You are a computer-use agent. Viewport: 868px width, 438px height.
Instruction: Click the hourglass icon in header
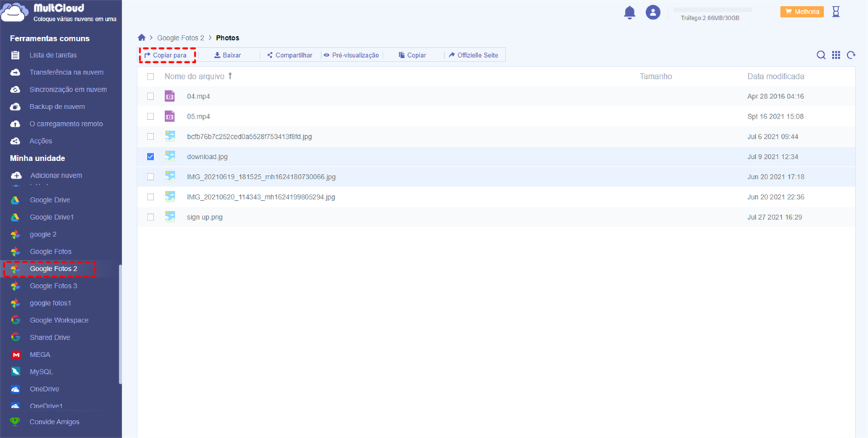(x=836, y=12)
